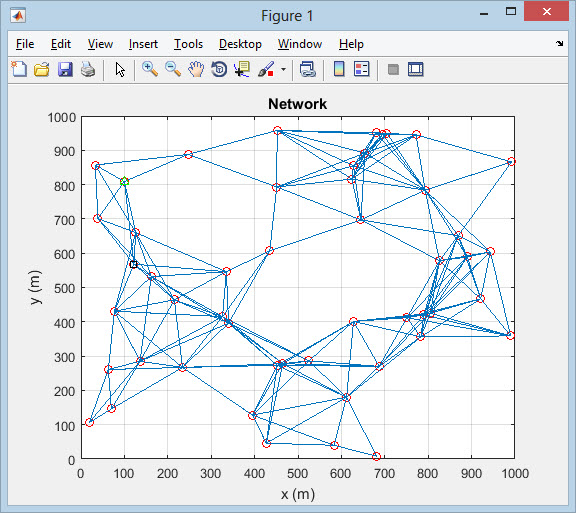The height and width of the screenshot is (513, 576).
Task: Save the figure using floppy disk icon
Action: (x=65, y=69)
